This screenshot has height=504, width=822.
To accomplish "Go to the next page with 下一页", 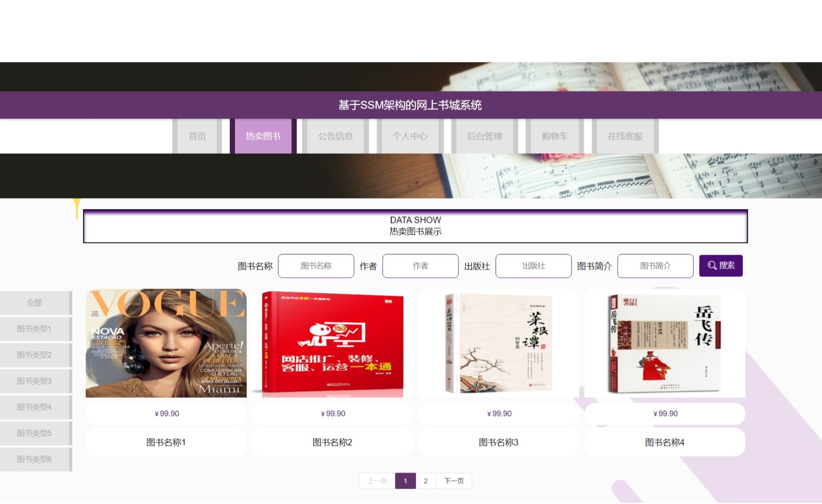I will pyautogui.click(x=454, y=481).
